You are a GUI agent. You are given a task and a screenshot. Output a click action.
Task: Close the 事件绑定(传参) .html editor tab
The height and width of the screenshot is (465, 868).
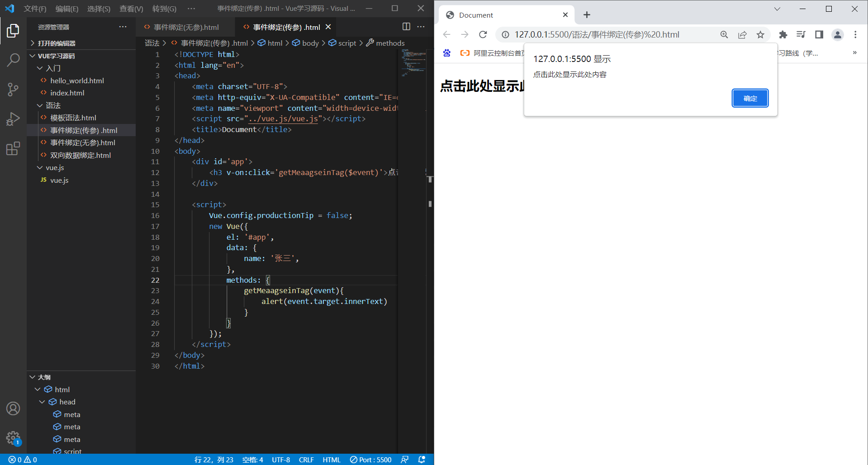coord(328,27)
